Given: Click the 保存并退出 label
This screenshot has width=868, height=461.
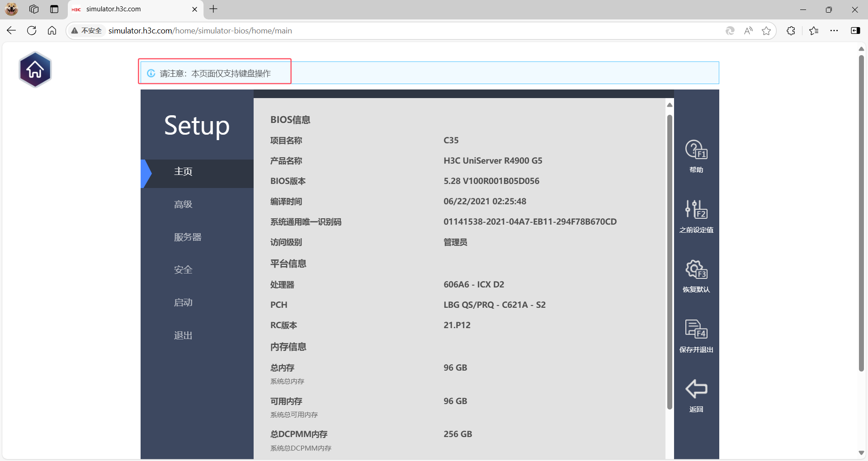Looking at the screenshot, I should [696, 350].
